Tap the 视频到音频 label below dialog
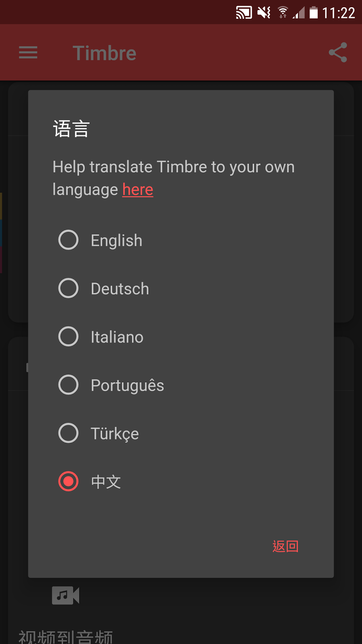Image resolution: width=362 pixels, height=644 pixels. 66,637
